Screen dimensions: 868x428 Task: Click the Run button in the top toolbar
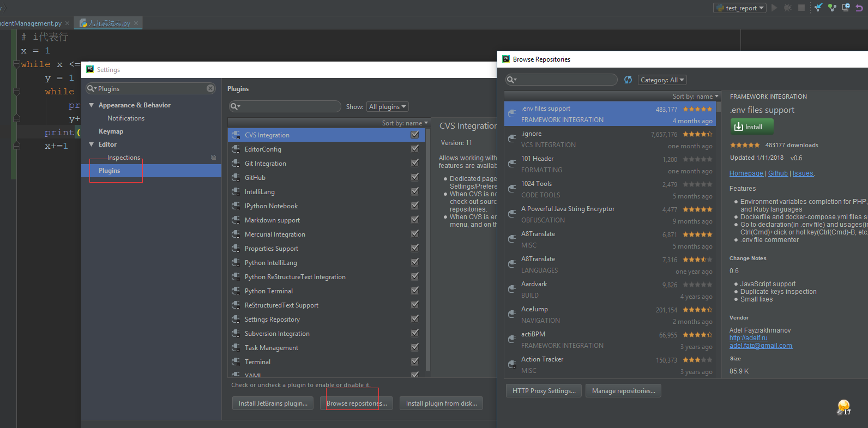click(774, 8)
